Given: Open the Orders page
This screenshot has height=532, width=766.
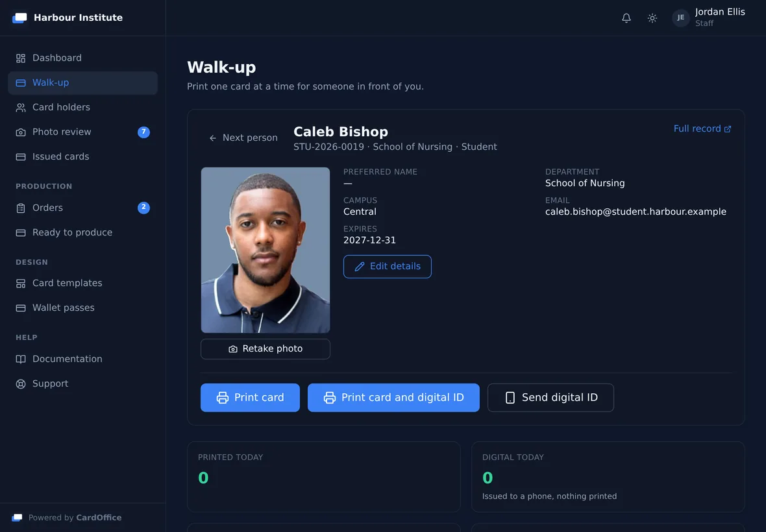Looking at the screenshot, I should tap(82, 208).
